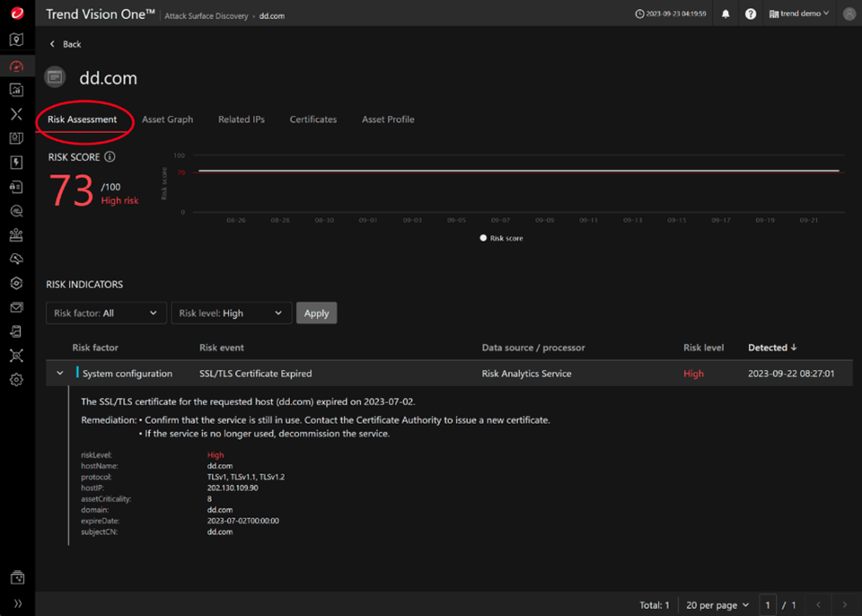Switch to the Asset Graph tab

coord(168,119)
